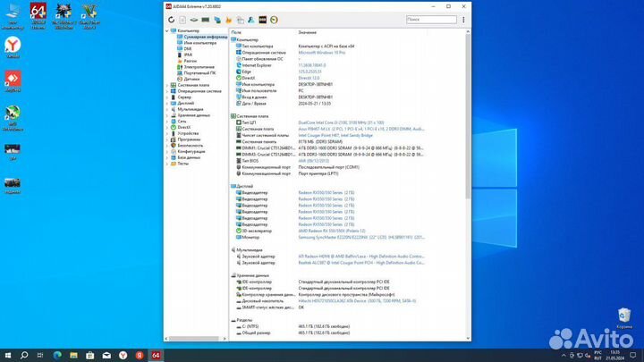644x362 pixels.
Task: Open AIDA64 Extreme desktop shortcut
Action: pyautogui.click(x=38, y=15)
